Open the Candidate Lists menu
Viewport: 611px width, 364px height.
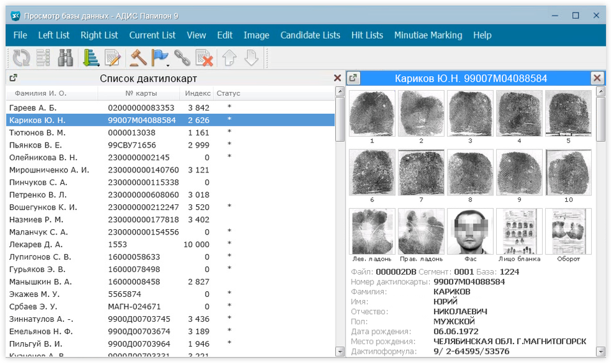coord(310,35)
